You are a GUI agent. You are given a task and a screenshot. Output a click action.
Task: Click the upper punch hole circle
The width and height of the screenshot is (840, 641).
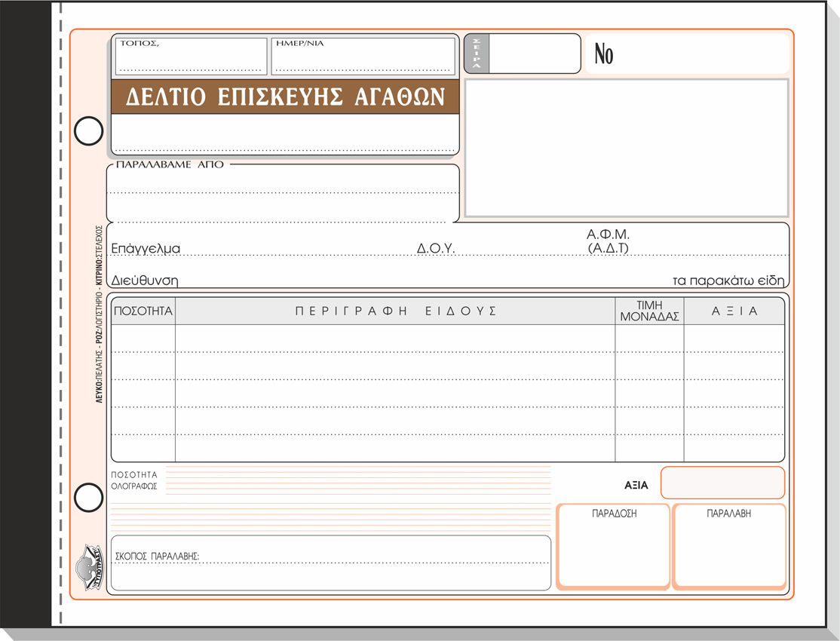point(89,131)
